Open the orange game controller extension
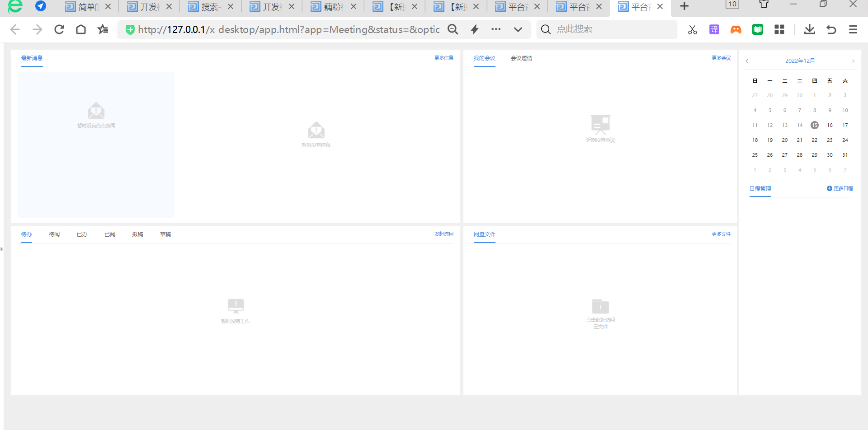868x430 pixels. point(736,30)
